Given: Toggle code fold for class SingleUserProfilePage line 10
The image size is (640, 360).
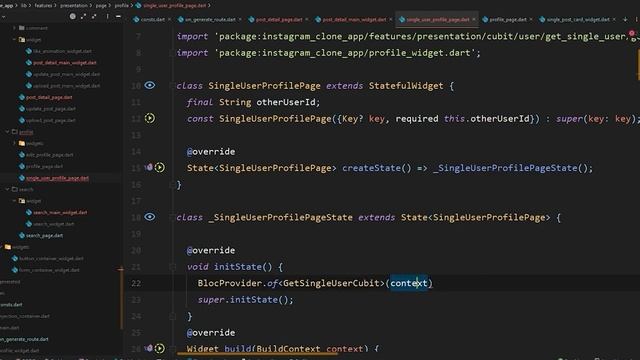Looking at the screenshot, I should point(172,86).
